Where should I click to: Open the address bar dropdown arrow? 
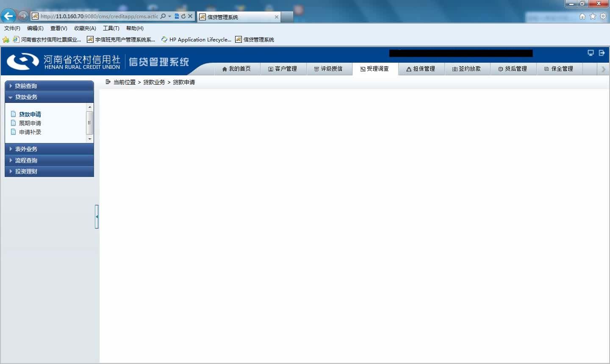coord(169,16)
